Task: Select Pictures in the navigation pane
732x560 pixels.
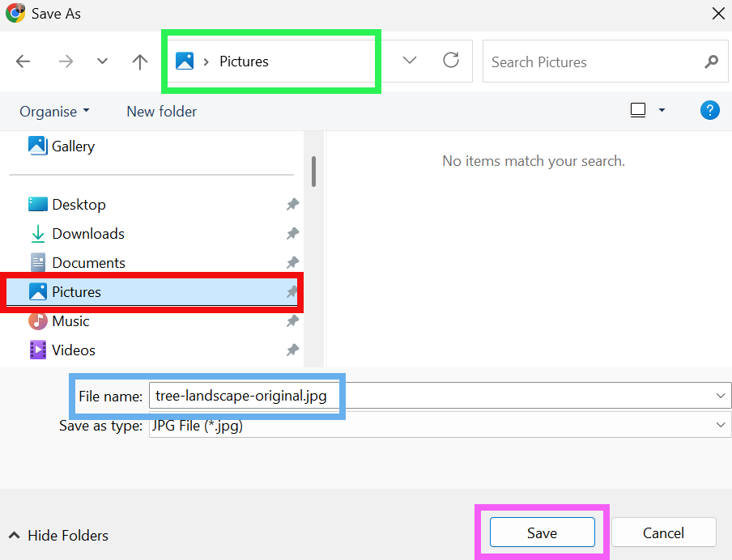Action: pyautogui.click(x=151, y=292)
